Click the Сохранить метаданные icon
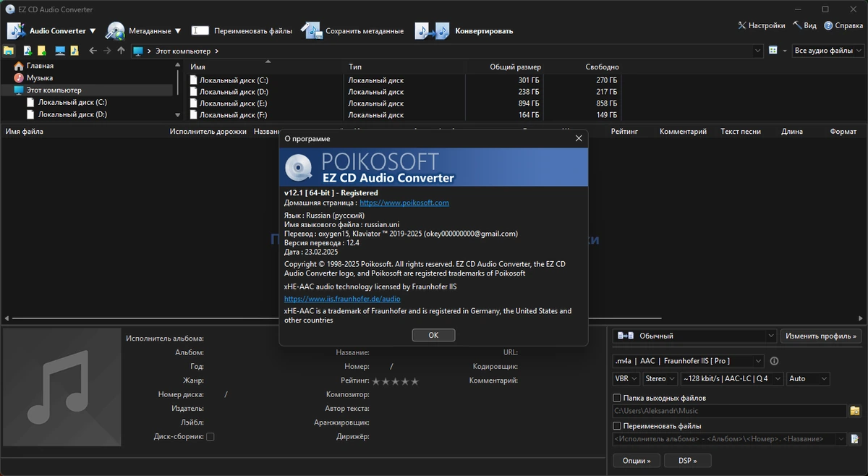Viewport: 868px width, 476px height. pos(311,30)
